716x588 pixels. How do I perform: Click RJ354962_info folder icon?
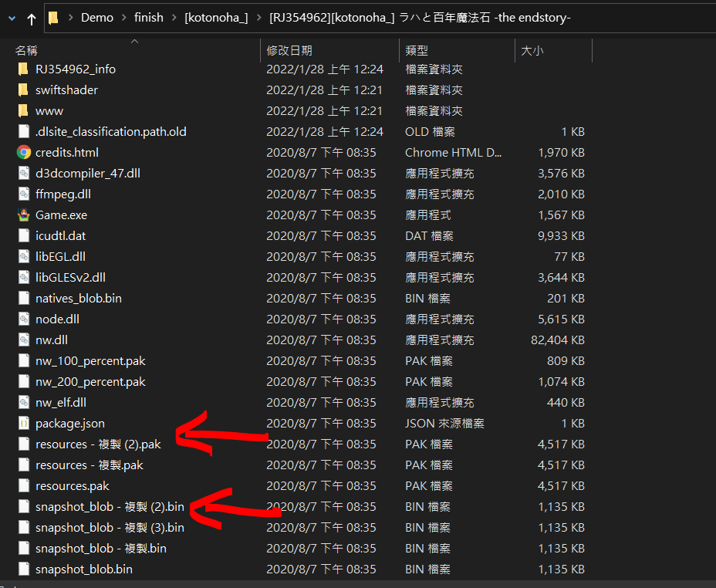[x=23, y=69]
